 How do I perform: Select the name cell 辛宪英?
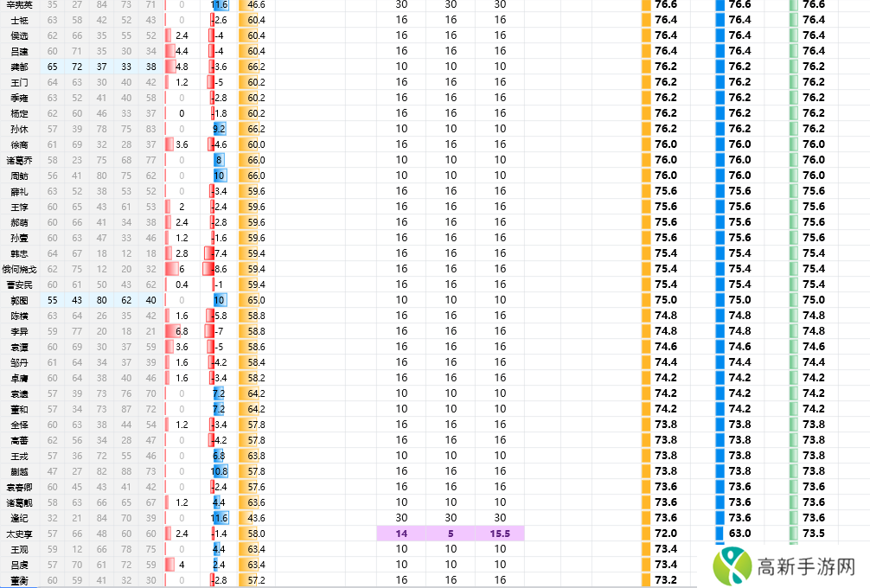pos(19,4)
